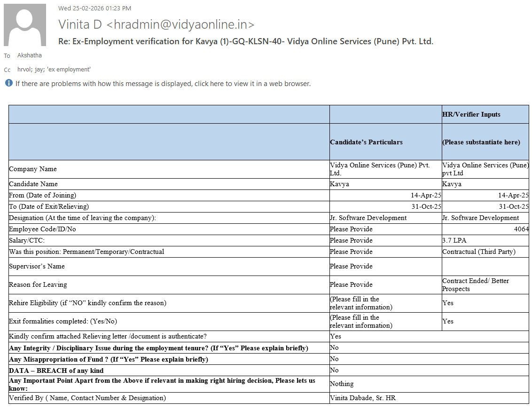Click 'From (Date of Joining)' label
Screen dimensions: 532x410
[x=43, y=195]
